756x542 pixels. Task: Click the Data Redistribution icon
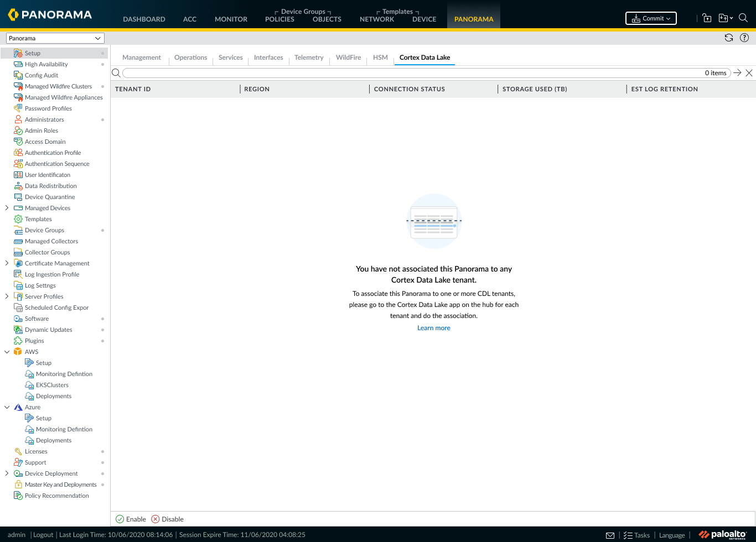18,186
